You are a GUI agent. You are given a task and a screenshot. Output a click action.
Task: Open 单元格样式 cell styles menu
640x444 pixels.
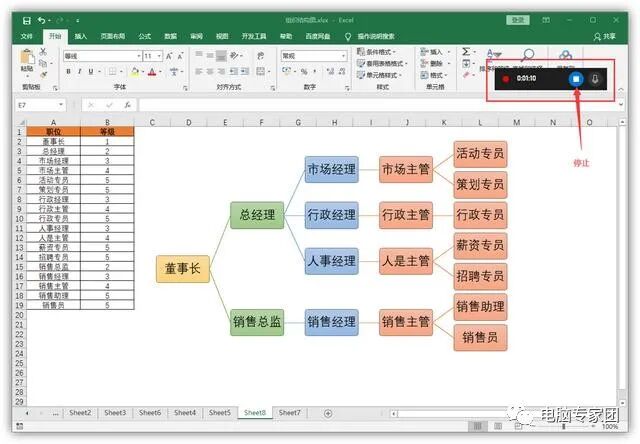pos(379,75)
